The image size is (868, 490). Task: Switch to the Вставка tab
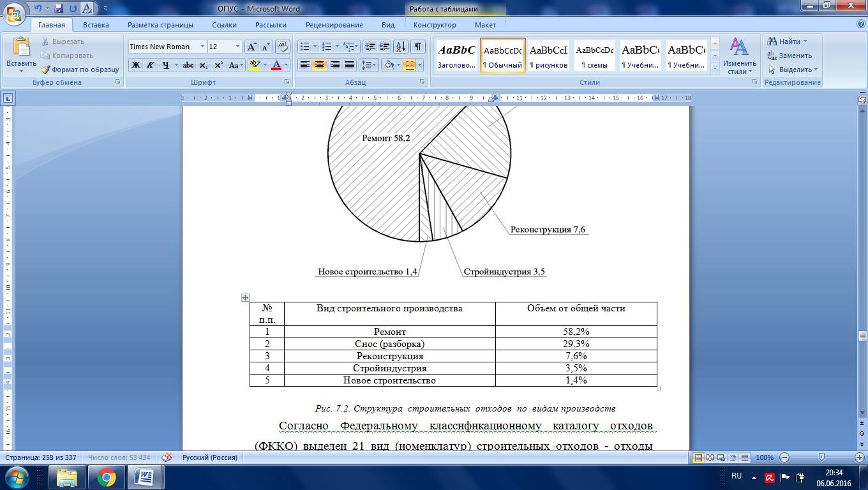point(96,25)
